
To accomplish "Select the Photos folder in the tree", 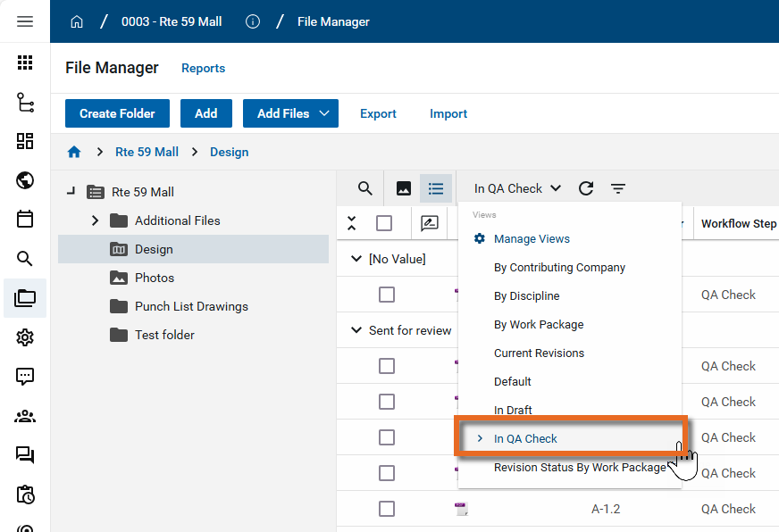I will (154, 278).
